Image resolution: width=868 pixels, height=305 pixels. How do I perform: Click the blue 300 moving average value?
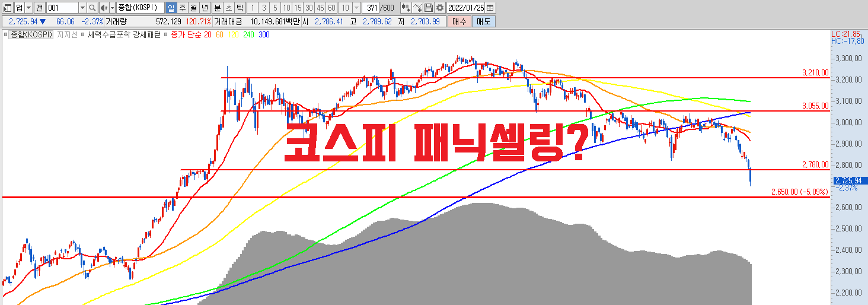click(264, 35)
